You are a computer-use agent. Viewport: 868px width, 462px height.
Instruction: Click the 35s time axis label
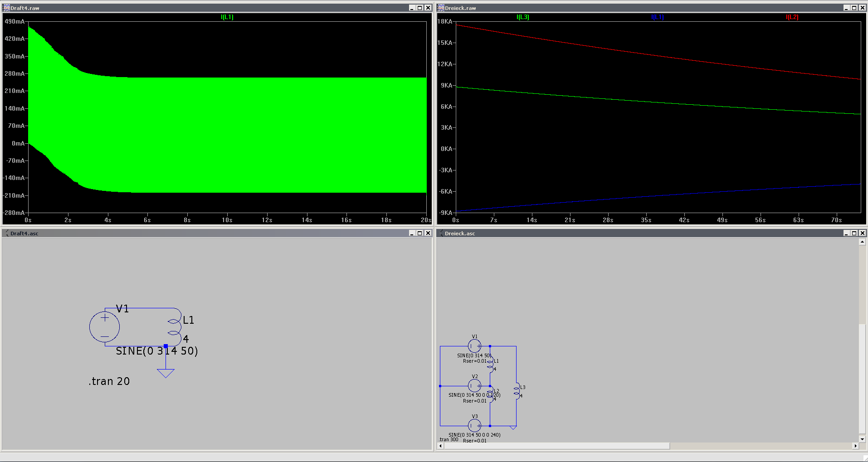(x=646, y=220)
